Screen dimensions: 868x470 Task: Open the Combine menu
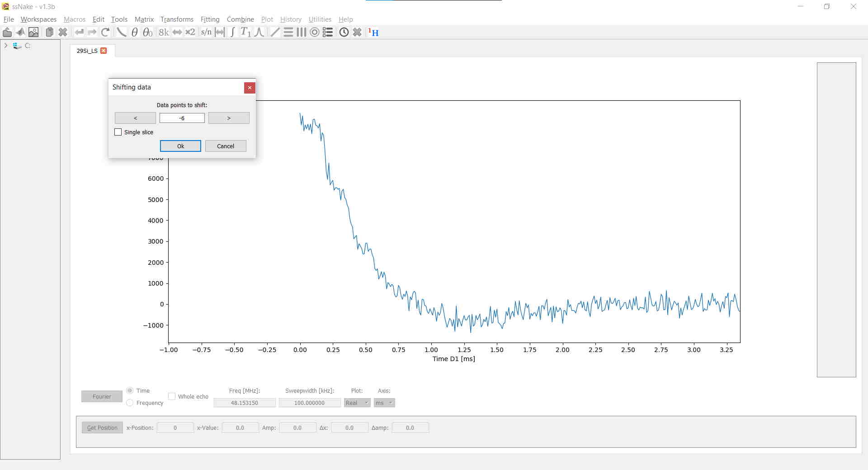[240, 19]
